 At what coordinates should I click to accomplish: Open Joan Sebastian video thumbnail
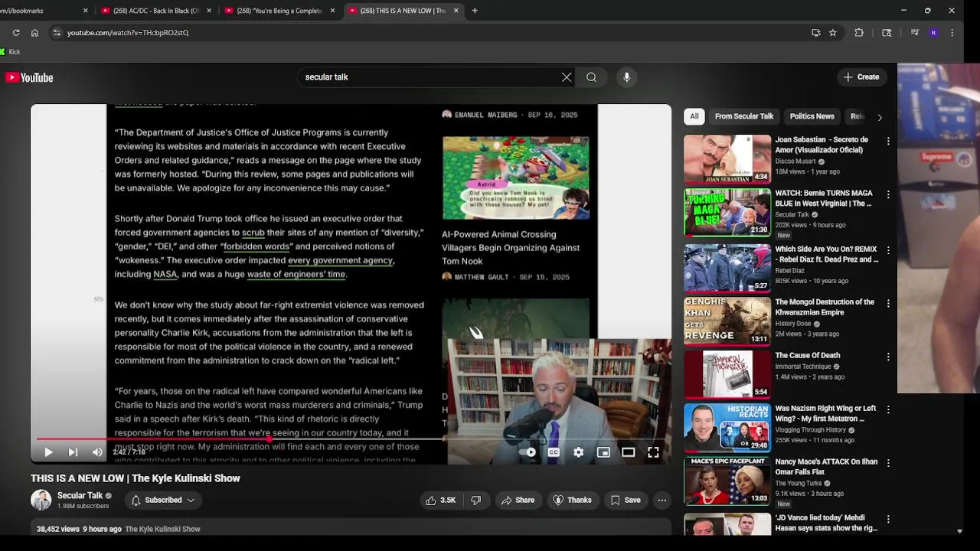pos(727,159)
